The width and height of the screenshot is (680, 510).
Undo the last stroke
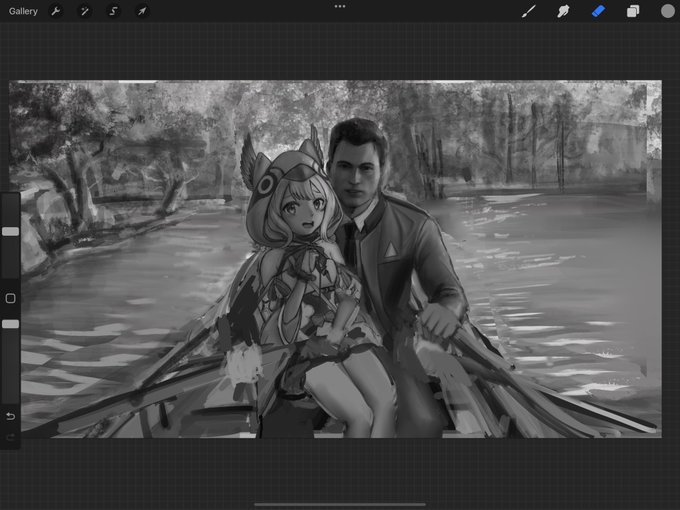point(10,417)
